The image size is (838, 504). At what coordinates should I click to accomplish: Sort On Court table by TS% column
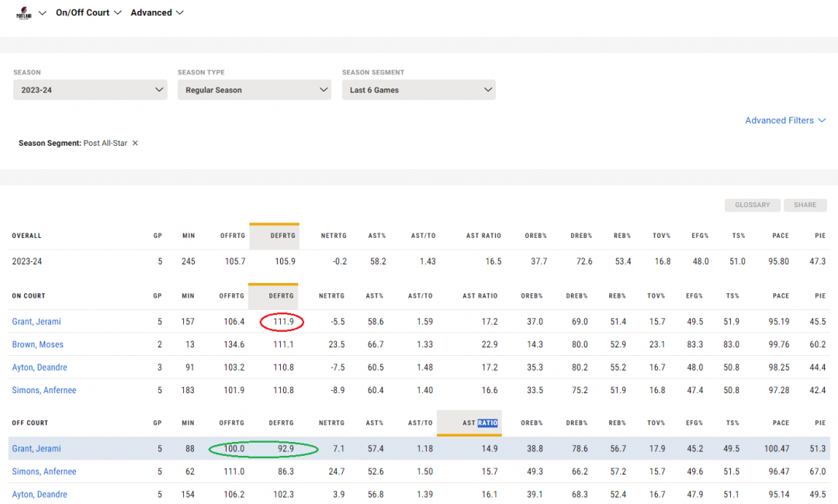click(x=732, y=295)
